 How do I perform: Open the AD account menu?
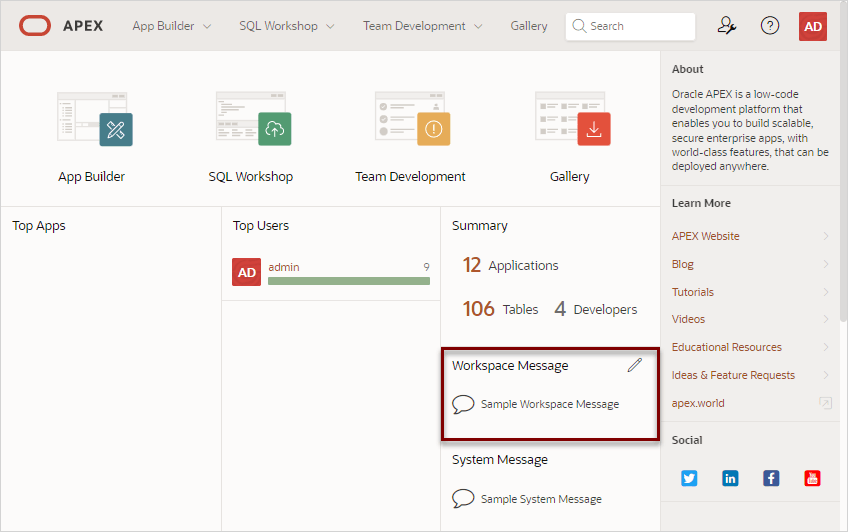[x=813, y=26]
